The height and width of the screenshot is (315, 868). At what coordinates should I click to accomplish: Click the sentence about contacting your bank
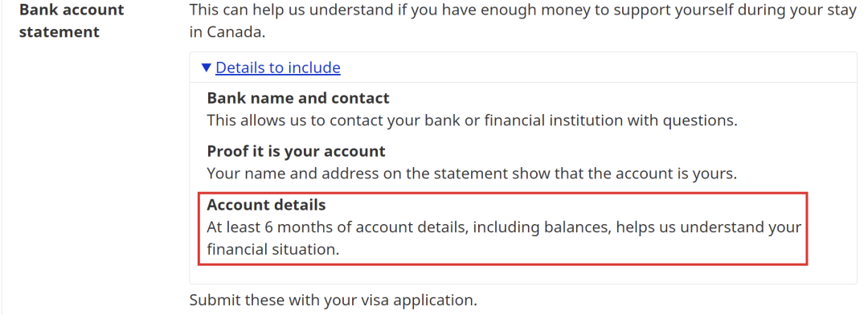tap(473, 120)
